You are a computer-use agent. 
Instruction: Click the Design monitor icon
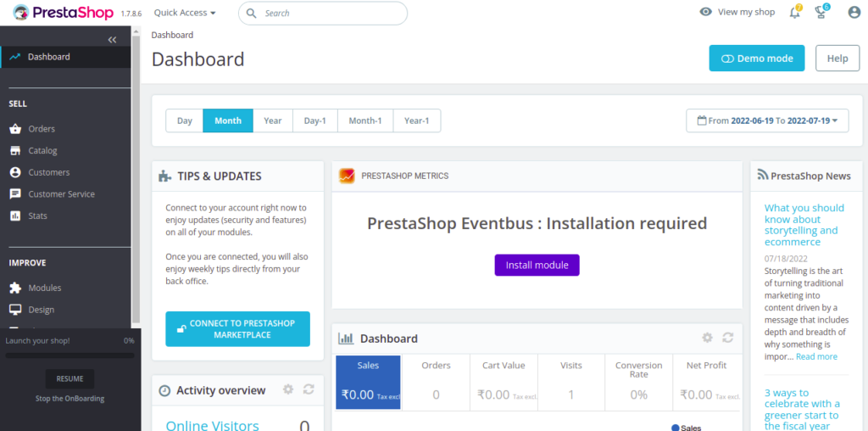[15, 310]
